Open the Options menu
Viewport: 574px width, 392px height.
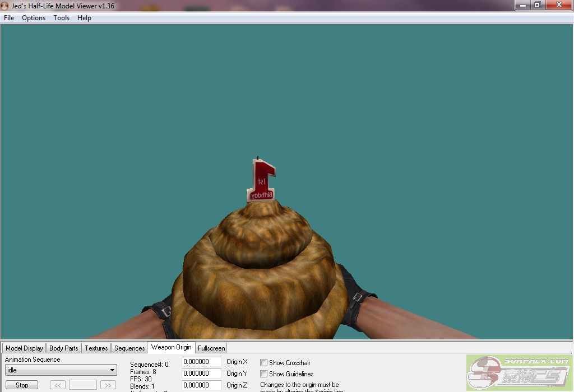click(33, 18)
